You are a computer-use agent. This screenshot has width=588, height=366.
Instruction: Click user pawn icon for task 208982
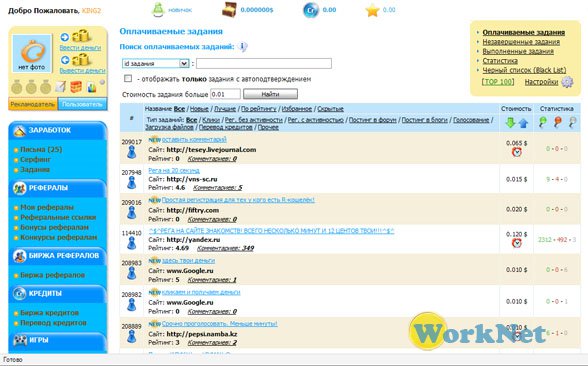click(x=131, y=304)
